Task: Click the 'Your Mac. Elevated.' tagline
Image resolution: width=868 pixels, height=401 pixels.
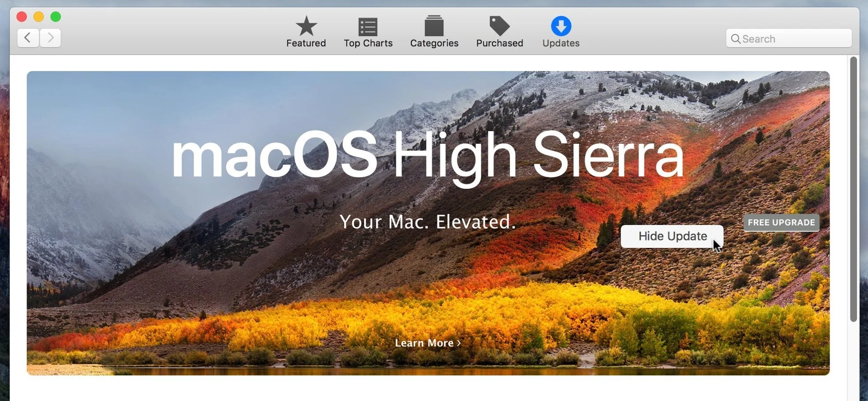Action: [428, 221]
